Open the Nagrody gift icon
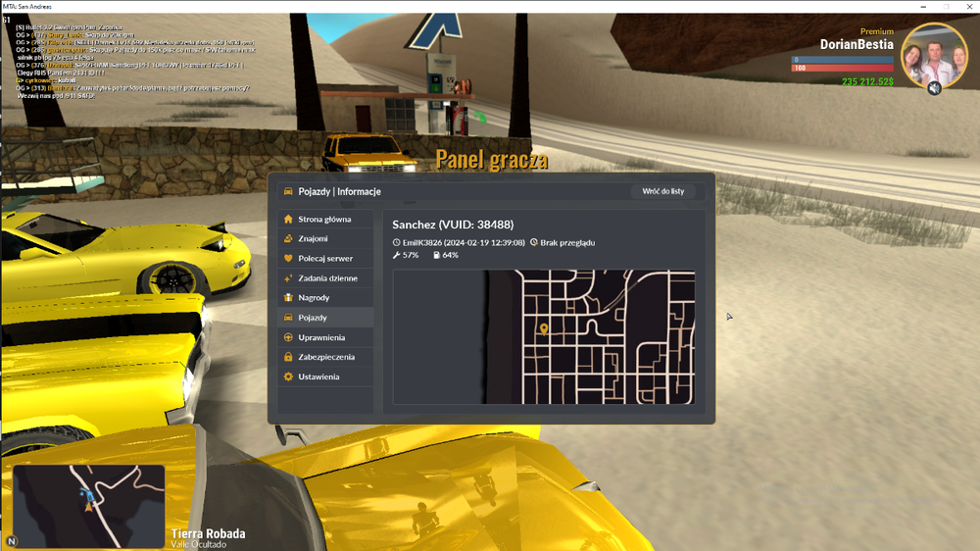This screenshot has width=980, height=551. tap(288, 298)
